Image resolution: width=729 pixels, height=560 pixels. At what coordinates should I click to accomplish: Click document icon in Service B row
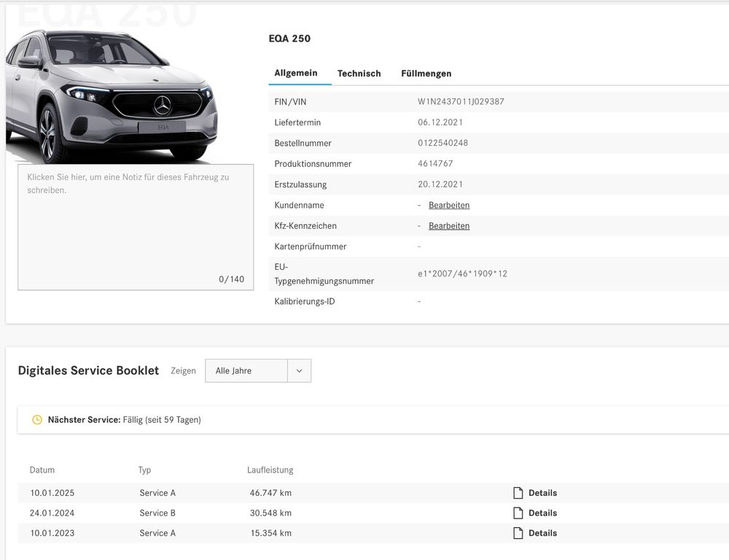coord(518,513)
